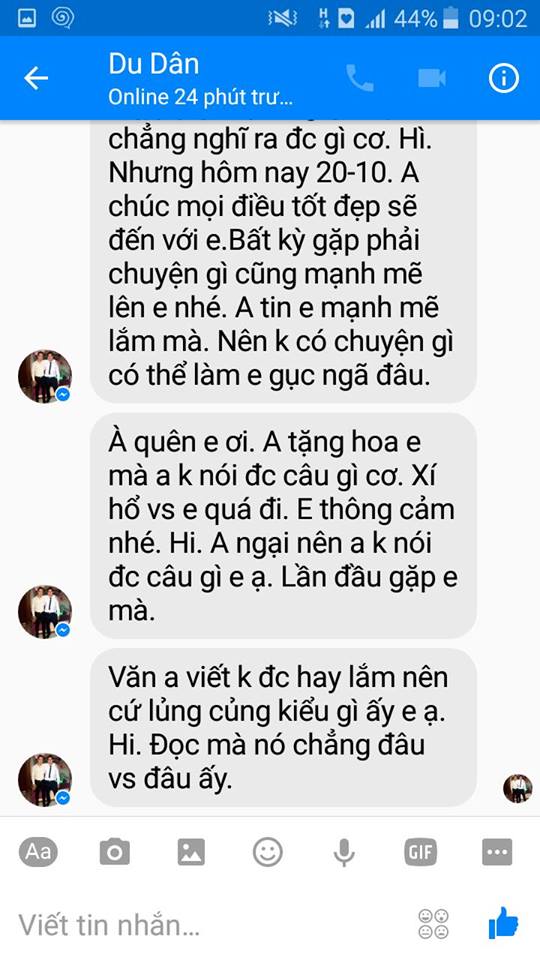Open the photo gallery picker

click(x=191, y=852)
